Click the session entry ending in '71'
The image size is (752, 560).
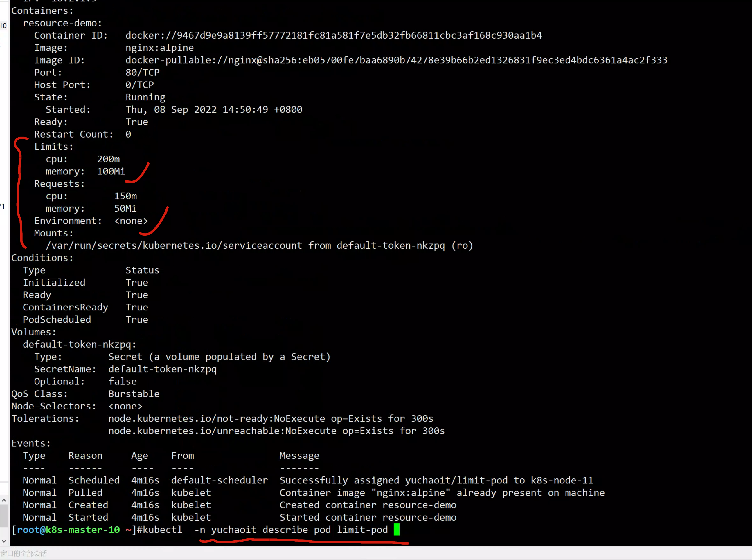coord(3,206)
